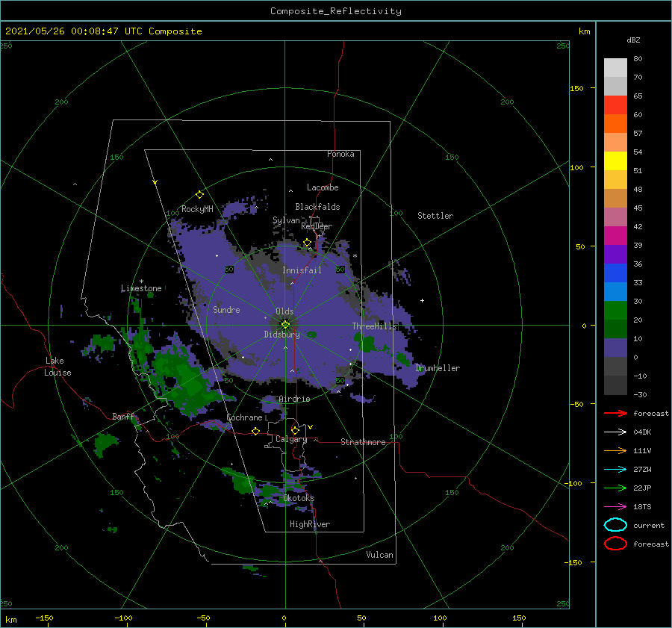Select the 60 dBZ red color swatch

(615, 105)
